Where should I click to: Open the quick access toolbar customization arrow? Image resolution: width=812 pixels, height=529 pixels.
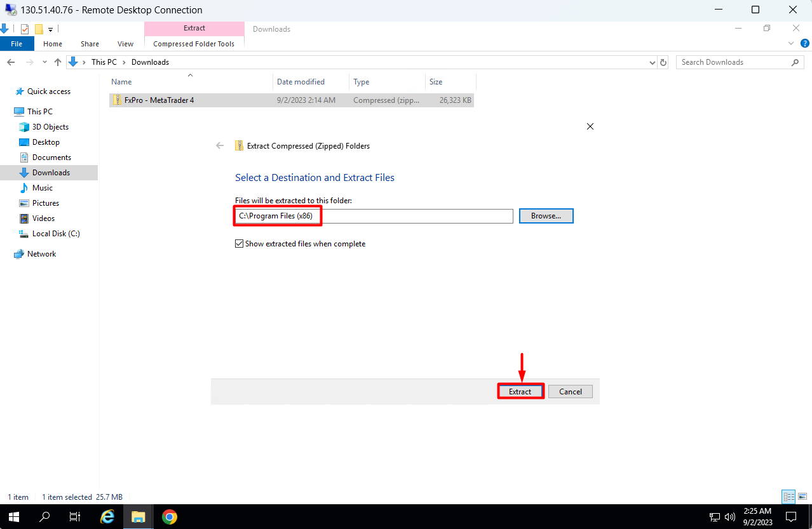(x=50, y=29)
